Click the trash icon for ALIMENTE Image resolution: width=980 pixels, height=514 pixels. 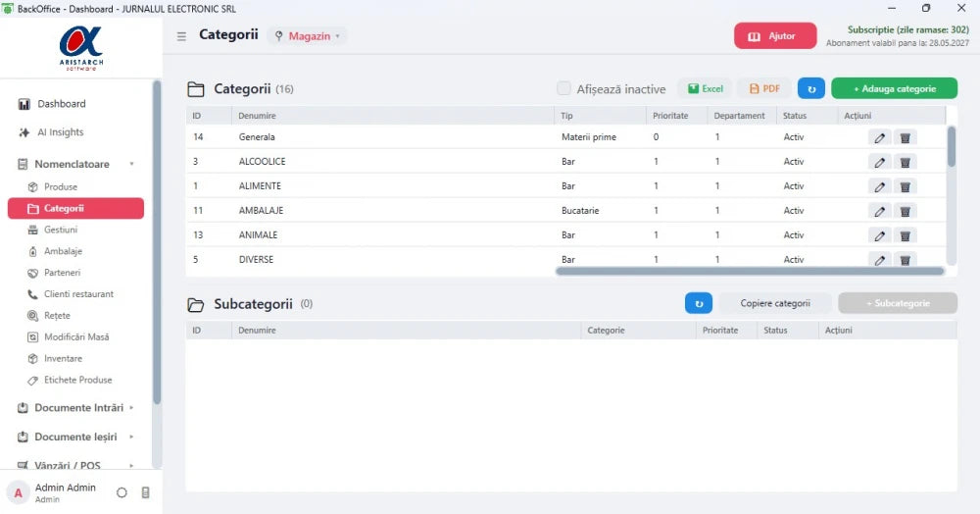click(905, 186)
